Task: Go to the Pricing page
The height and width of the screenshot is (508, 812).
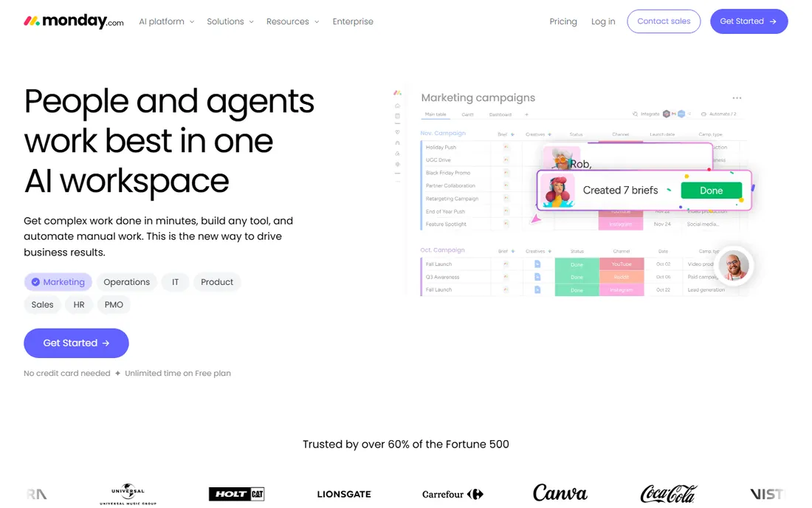Action: tap(563, 21)
